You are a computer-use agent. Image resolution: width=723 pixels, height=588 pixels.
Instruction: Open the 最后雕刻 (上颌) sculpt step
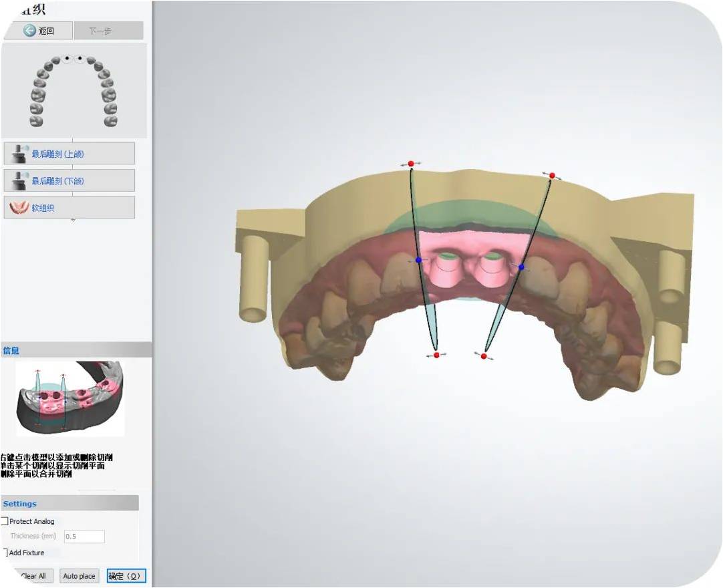point(69,154)
